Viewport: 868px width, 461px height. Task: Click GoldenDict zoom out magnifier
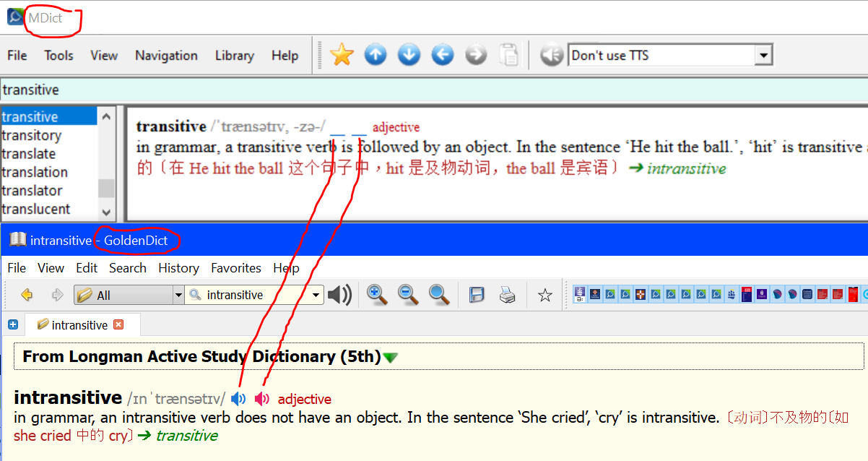click(408, 294)
